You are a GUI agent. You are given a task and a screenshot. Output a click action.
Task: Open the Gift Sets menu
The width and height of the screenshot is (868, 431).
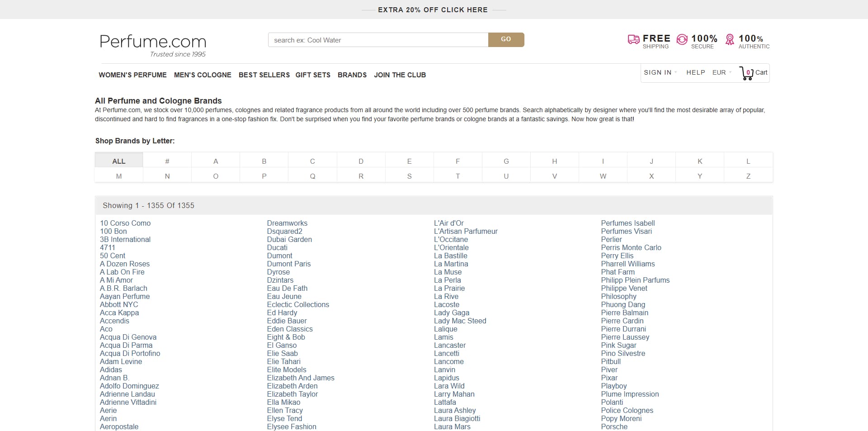point(313,75)
